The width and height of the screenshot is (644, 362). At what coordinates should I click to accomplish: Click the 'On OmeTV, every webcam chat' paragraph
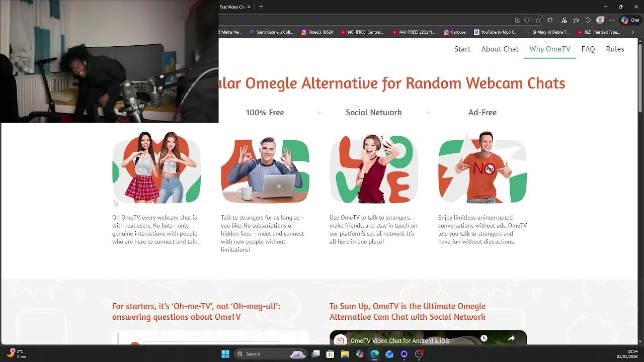click(x=155, y=230)
